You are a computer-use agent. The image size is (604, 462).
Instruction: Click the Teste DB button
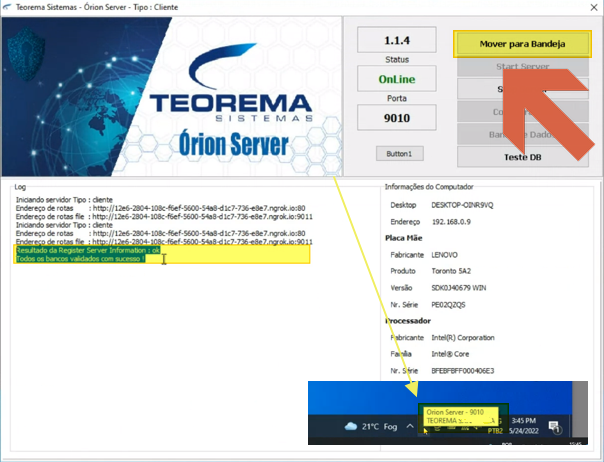click(522, 157)
